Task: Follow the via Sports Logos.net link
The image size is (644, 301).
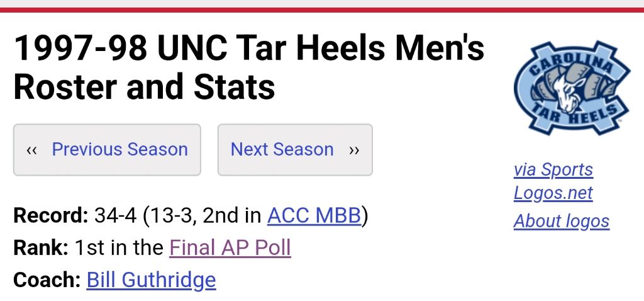Action: pos(553,181)
